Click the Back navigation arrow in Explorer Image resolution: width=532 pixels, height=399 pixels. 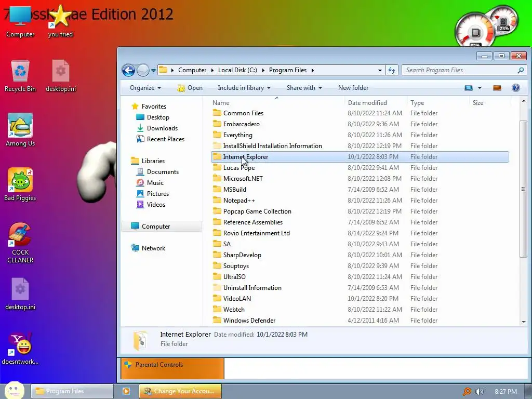pyautogui.click(x=128, y=70)
